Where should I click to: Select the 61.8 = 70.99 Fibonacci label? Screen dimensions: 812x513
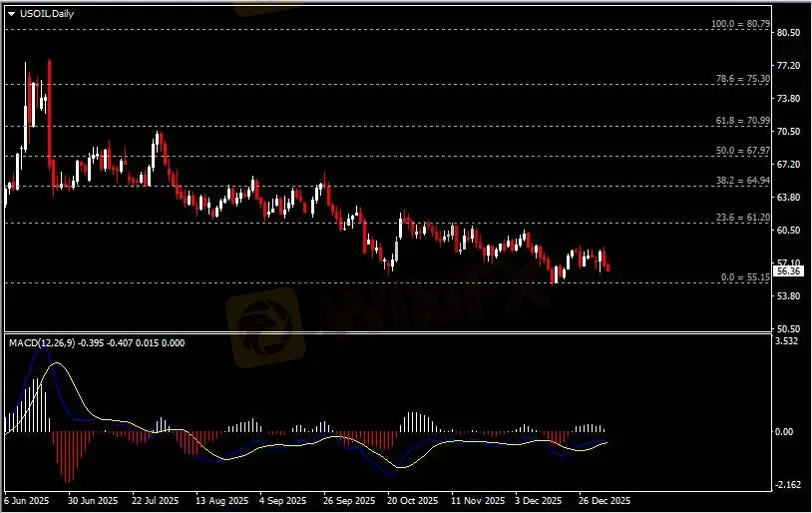point(742,121)
